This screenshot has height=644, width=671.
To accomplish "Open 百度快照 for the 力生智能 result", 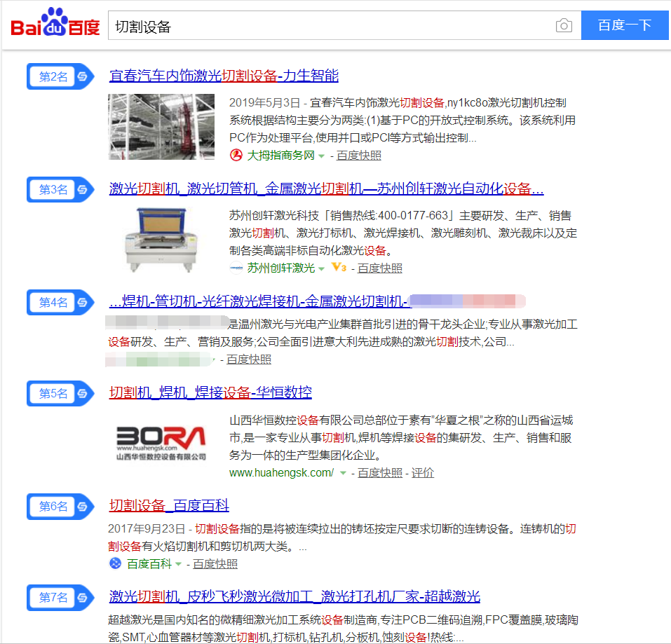I will point(358,156).
